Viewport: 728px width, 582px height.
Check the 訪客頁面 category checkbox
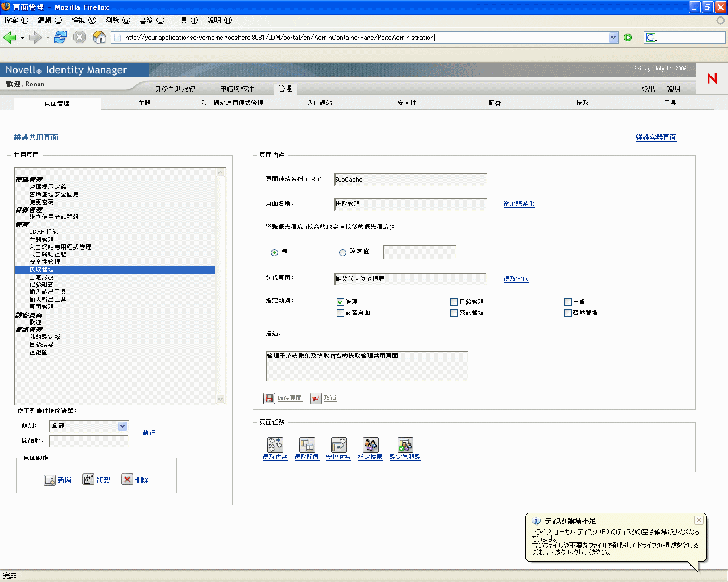pyautogui.click(x=340, y=313)
